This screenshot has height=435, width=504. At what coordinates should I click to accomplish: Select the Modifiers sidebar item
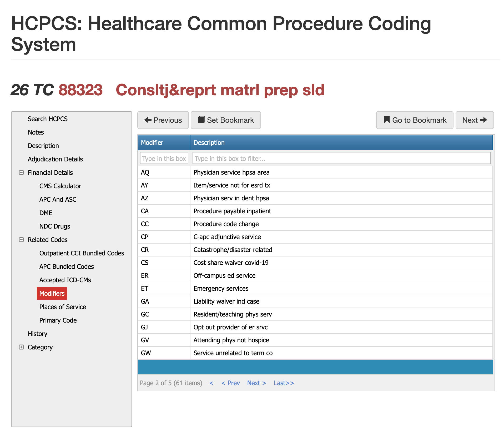click(52, 293)
